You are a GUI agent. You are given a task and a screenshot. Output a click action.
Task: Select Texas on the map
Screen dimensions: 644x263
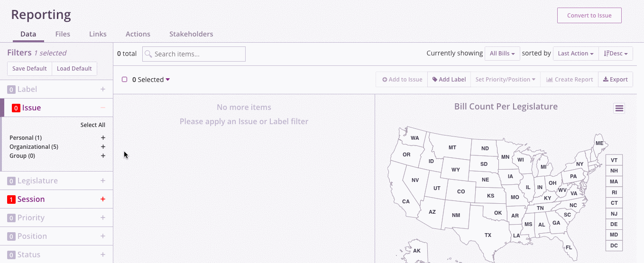pyautogui.click(x=488, y=235)
